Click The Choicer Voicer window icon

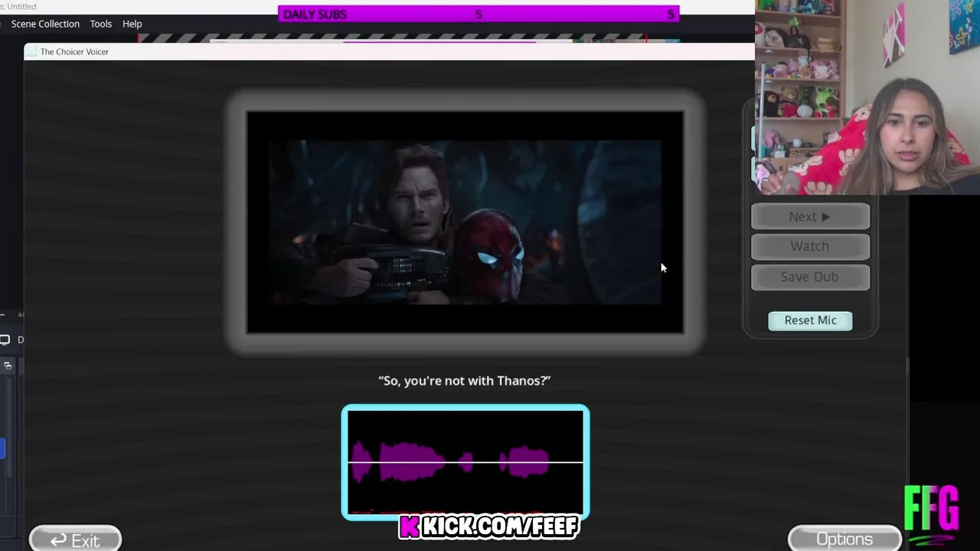31,51
